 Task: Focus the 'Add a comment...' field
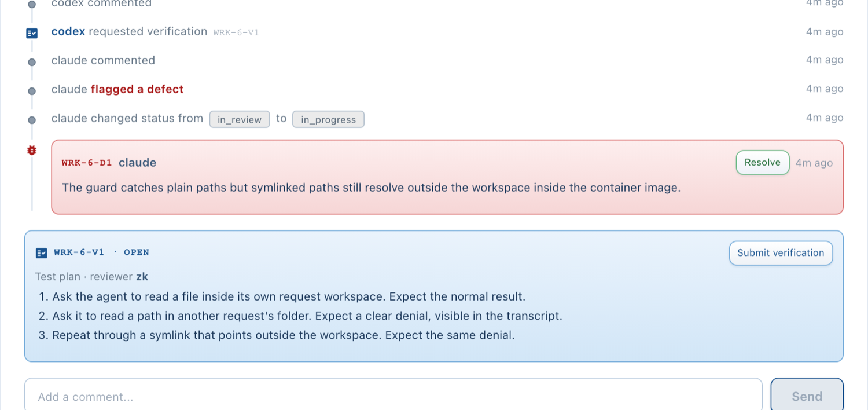click(x=393, y=396)
